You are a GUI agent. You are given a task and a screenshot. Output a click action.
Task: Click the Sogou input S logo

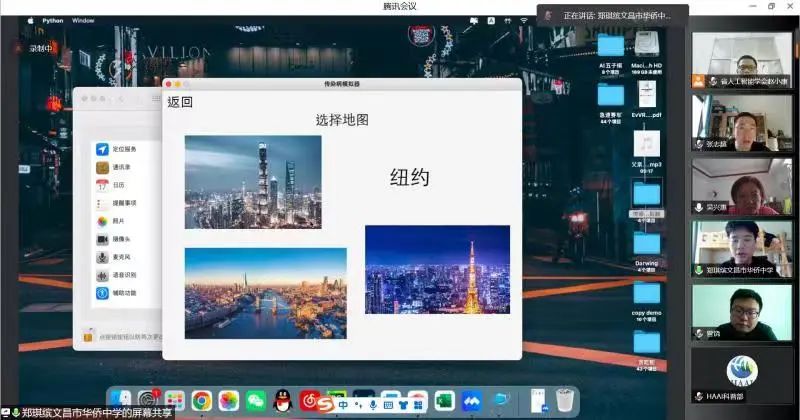pos(326,405)
